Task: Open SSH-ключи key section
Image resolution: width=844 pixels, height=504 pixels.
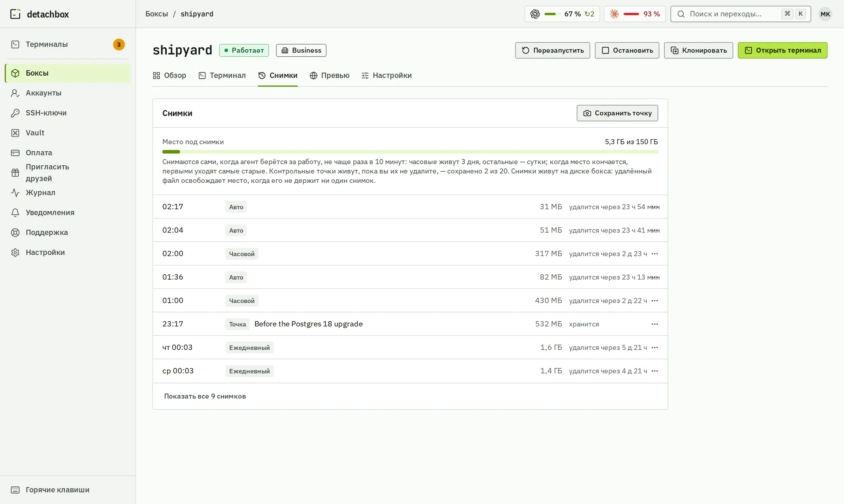Action: (x=68, y=113)
